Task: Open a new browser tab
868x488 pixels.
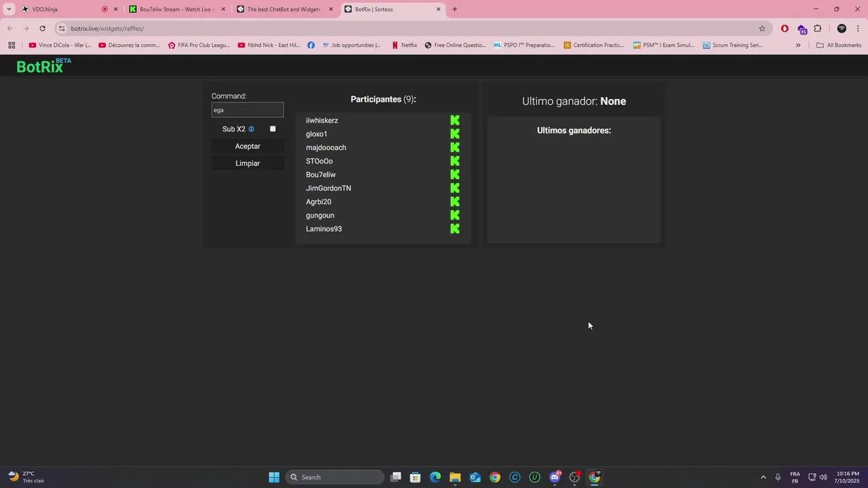Action: 454,9
